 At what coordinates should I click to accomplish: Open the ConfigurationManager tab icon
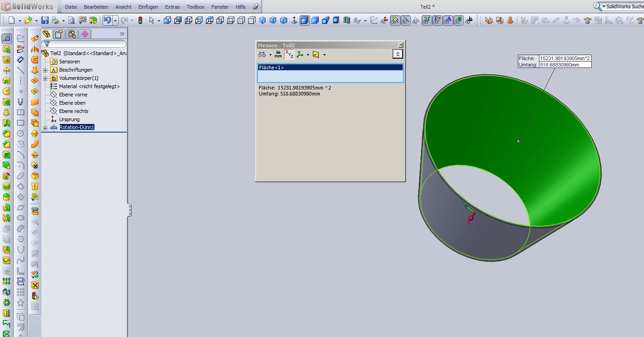click(x=72, y=34)
